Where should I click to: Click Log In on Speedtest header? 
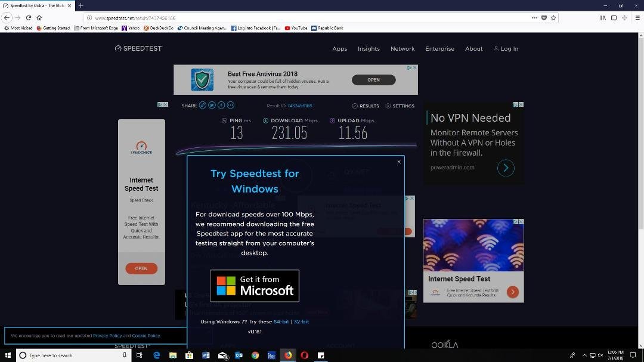coord(506,48)
